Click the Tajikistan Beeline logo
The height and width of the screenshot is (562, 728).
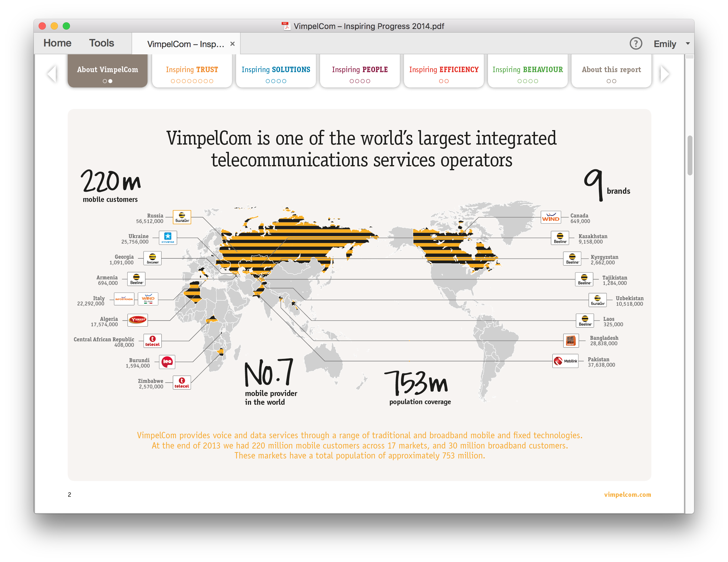tap(584, 279)
